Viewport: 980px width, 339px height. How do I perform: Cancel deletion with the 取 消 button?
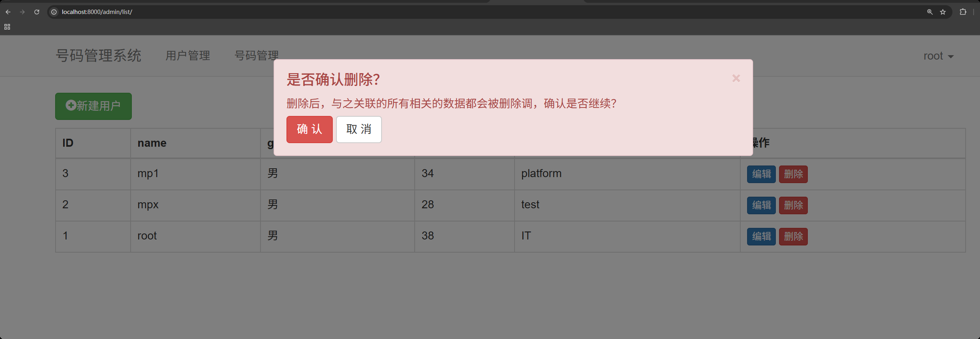click(x=359, y=129)
